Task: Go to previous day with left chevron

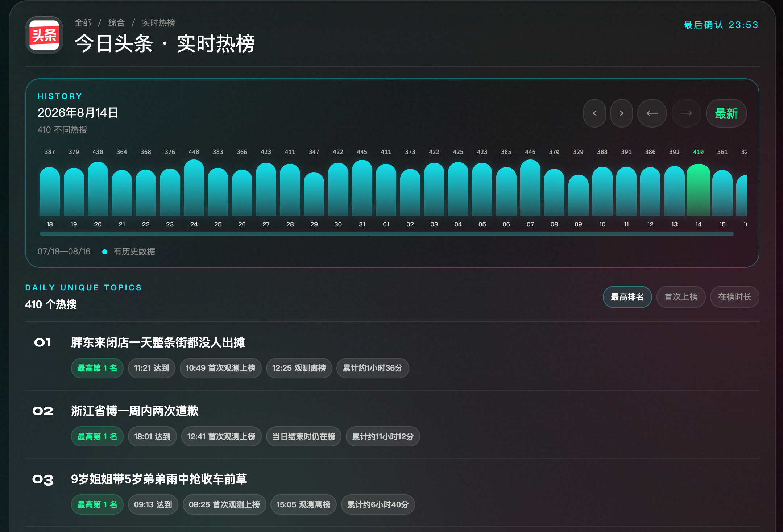Action: (x=594, y=113)
